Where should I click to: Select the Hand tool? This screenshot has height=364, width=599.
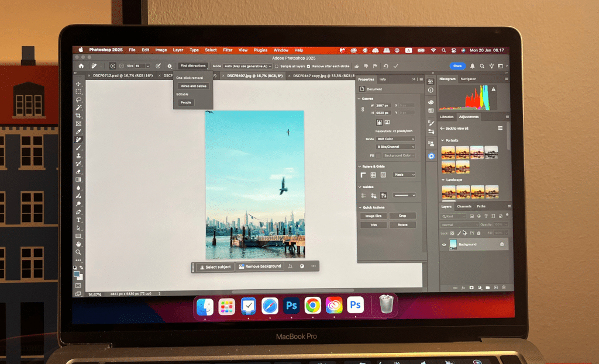pyautogui.click(x=78, y=244)
